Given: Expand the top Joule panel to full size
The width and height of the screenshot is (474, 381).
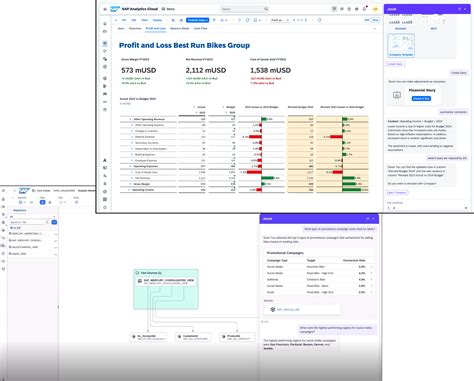Looking at the screenshot, I should tap(459, 9).
